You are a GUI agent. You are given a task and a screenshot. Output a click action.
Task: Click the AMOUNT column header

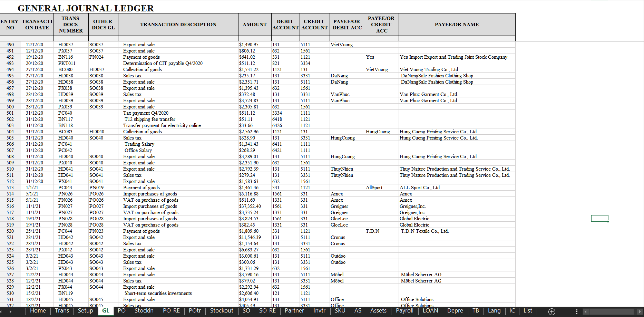coord(255,25)
